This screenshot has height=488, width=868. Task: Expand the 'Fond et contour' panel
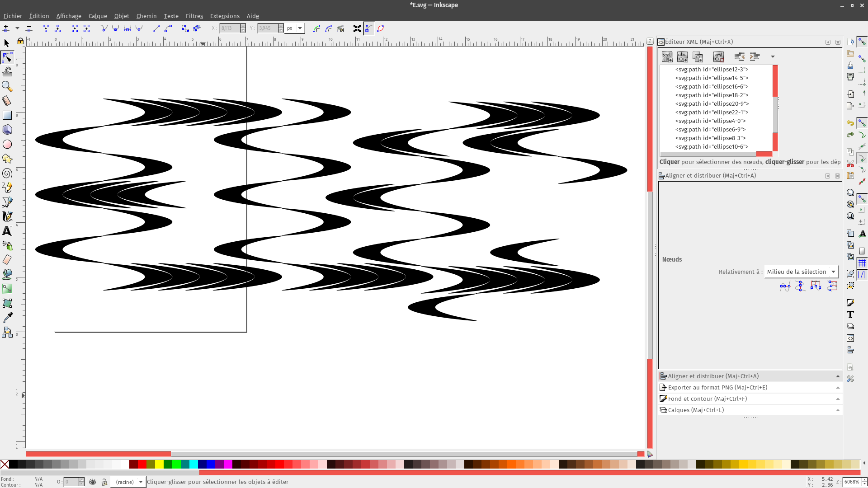[707, 399]
